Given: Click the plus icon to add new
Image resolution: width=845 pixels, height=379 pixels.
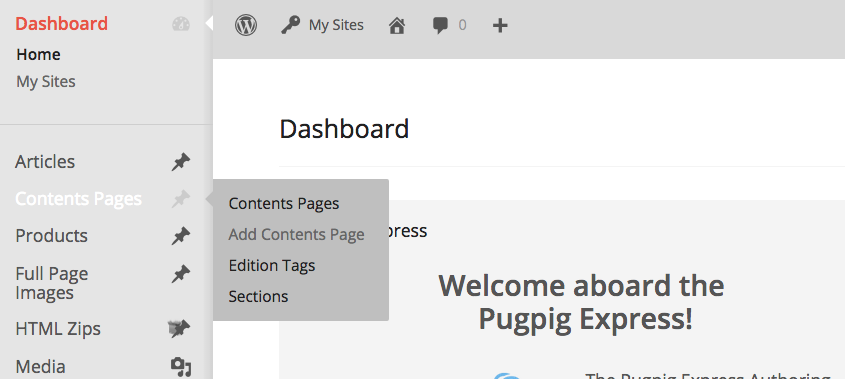Looking at the screenshot, I should click(500, 25).
